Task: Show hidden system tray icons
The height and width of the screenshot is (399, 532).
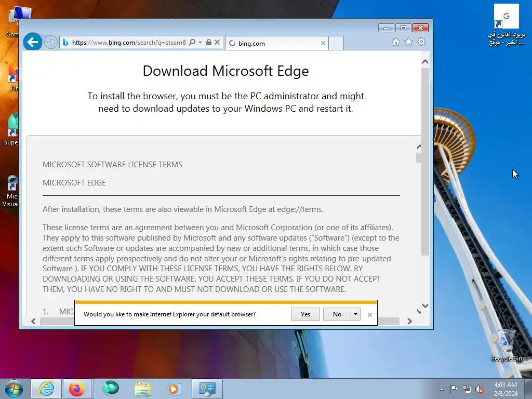Action: (442, 389)
